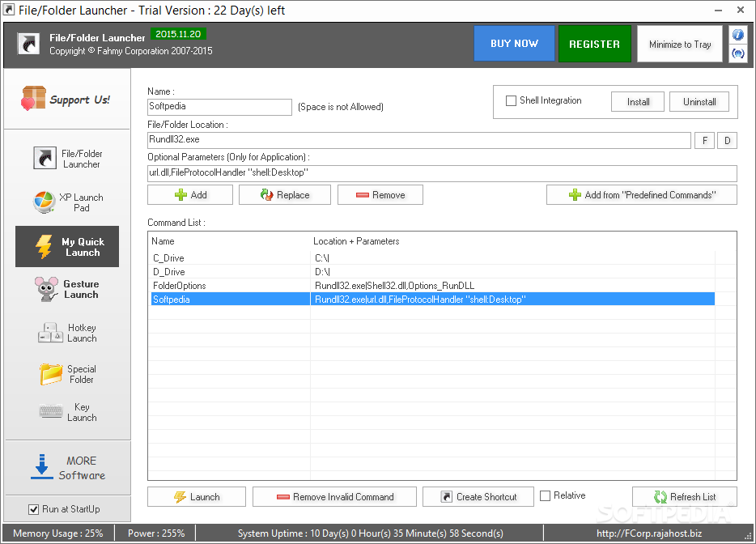
Task: Click the Launch button
Action: [197, 497]
